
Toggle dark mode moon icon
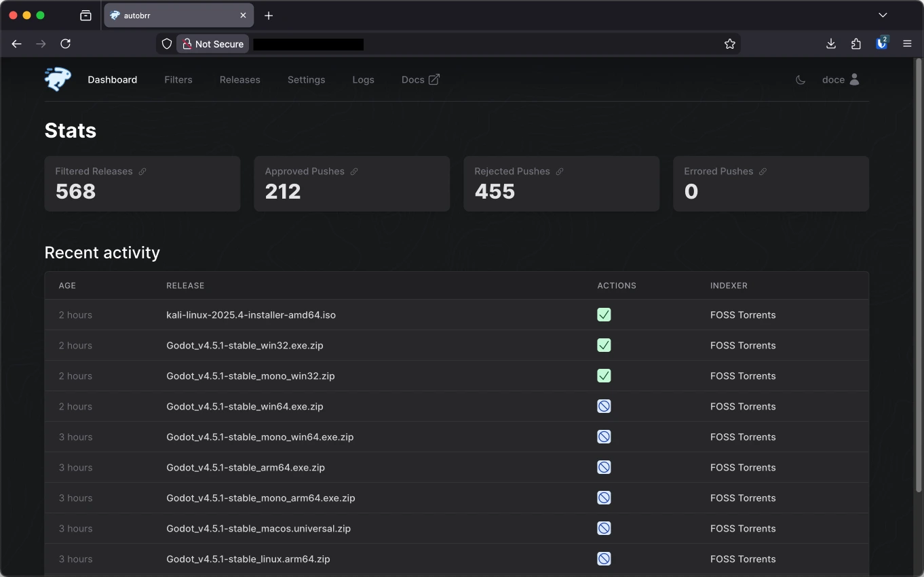pos(801,80)
